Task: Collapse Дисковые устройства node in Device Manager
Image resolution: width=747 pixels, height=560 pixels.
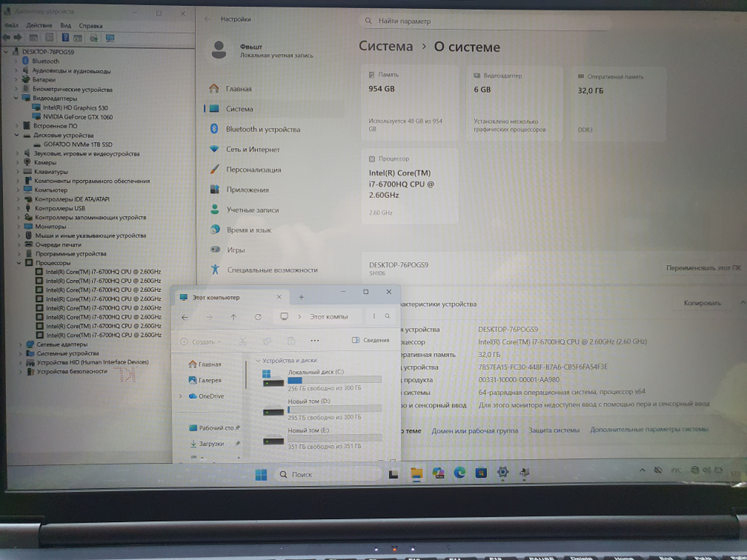Action: pos(16,135)
